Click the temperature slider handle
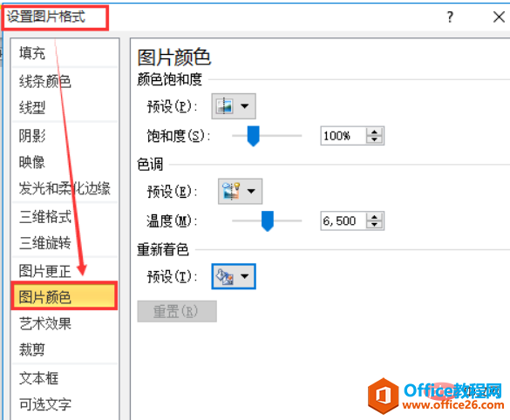Viewport: 510px width, 420px height. click(268, 221)
